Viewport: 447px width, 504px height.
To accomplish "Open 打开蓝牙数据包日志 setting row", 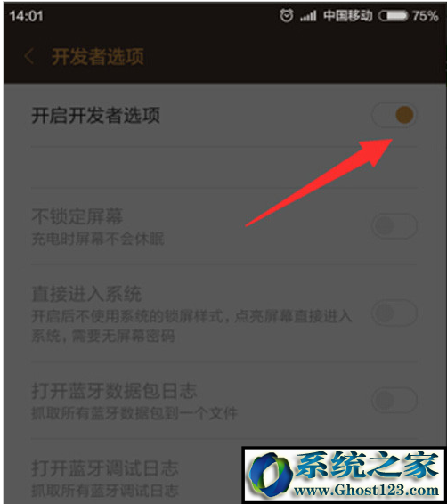I will pyautogui.click(x=224, y=401).
